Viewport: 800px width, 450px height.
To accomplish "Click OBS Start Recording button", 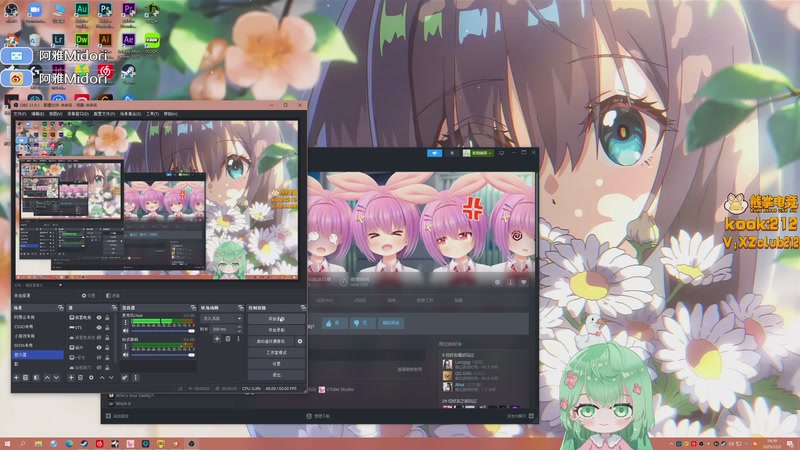I will (x=276, y=330).
